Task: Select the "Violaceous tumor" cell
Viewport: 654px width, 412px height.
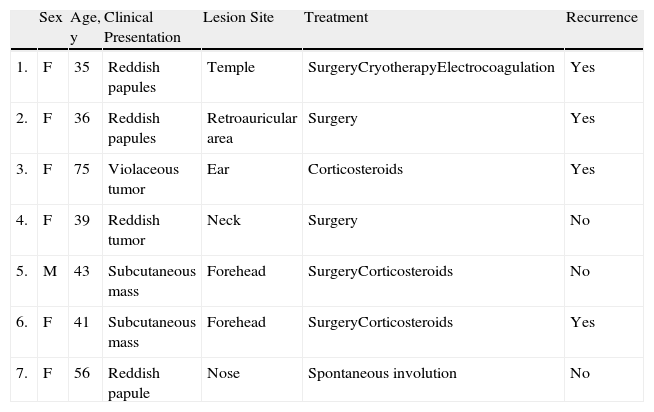Action: pos(143,178)
